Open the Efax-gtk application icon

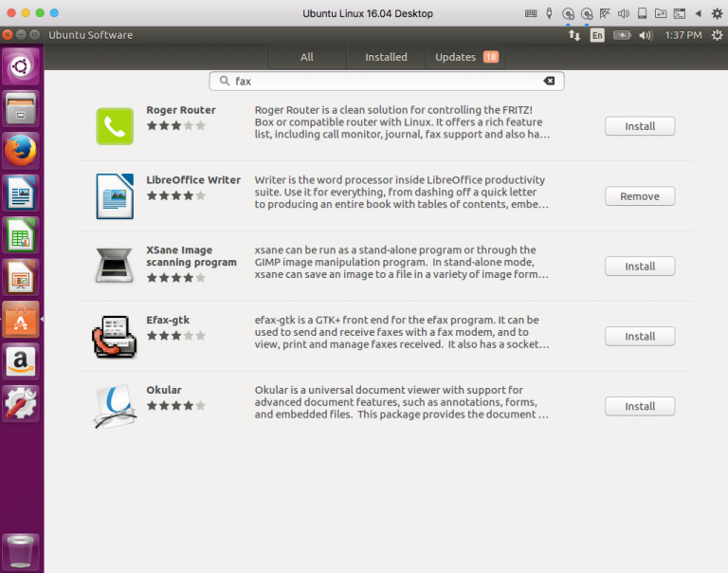pos(114,337)
